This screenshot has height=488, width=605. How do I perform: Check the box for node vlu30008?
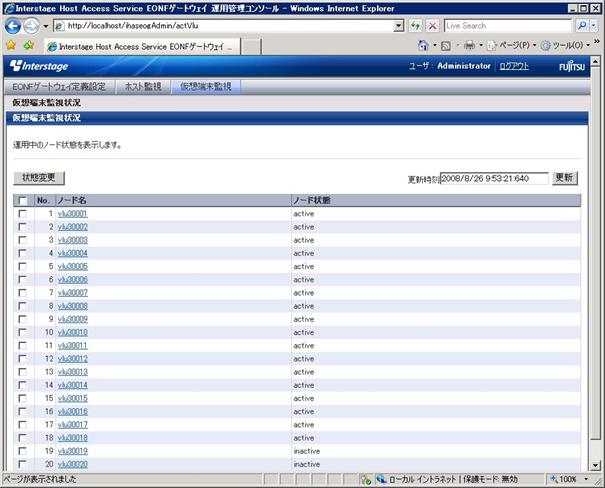coord(22,306)
